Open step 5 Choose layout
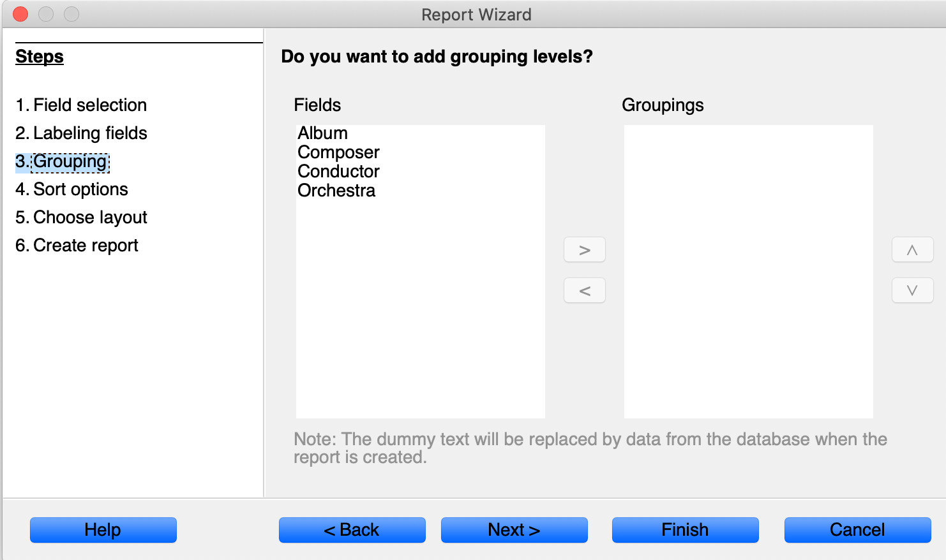Viewport: 946px width, 560px height. click(x=81, y=217)
